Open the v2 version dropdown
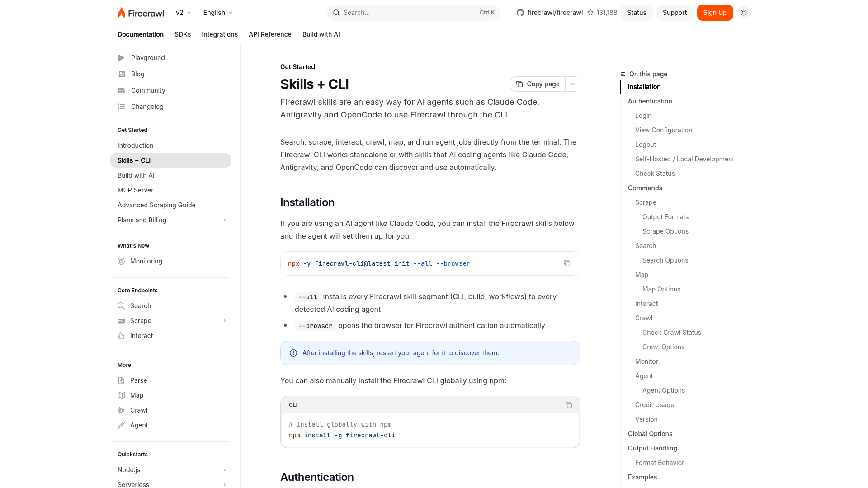The image size is (868, 488). coord(184,13)
